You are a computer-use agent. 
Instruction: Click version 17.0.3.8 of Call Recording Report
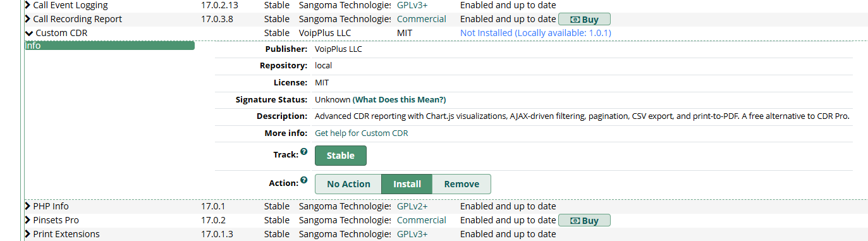coord(217,19)
